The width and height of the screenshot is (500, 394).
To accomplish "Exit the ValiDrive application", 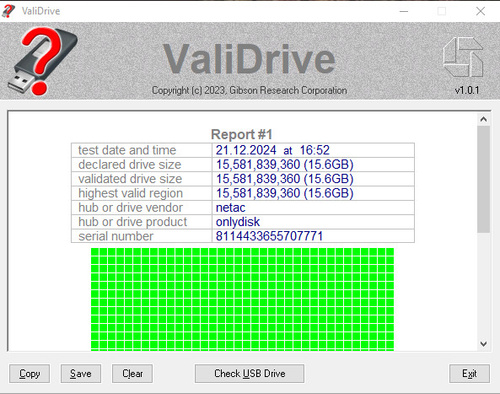I will pyautogui.click(x=469, y=373).
